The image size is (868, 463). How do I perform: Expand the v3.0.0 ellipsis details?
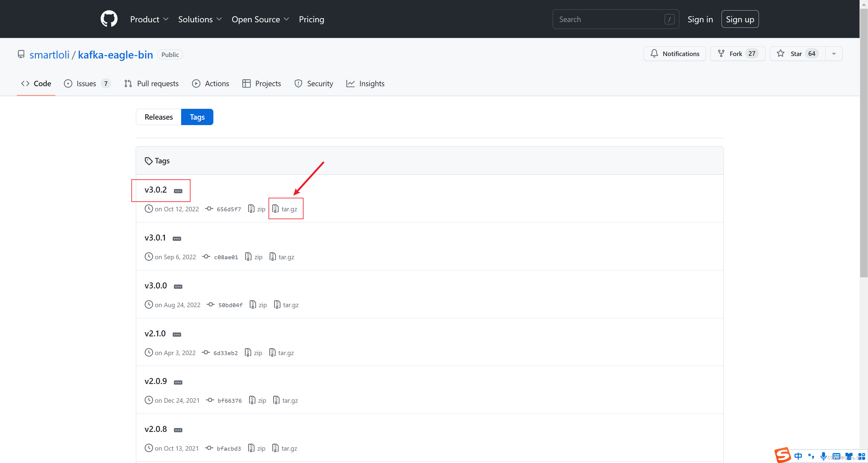pos(178,287)
